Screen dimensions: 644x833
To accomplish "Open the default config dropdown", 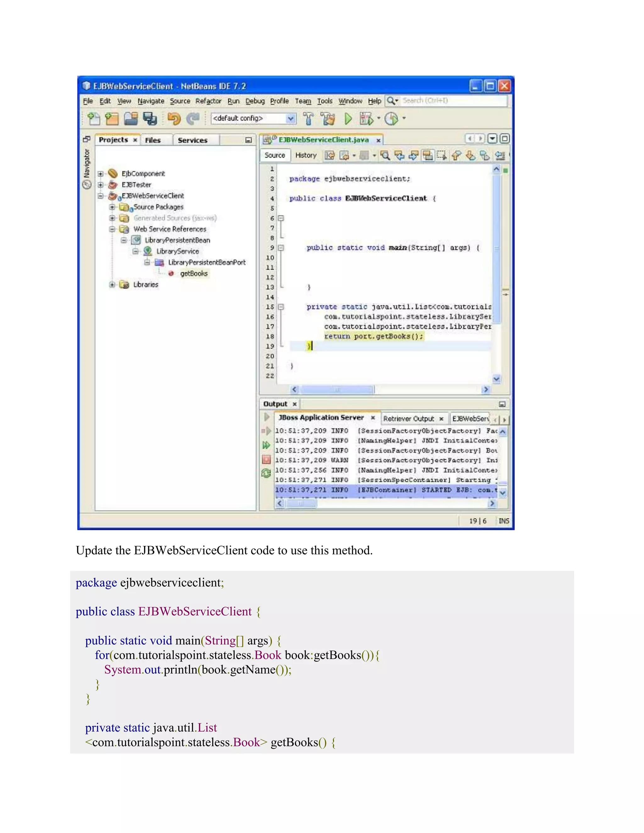I will coord(291,119).
